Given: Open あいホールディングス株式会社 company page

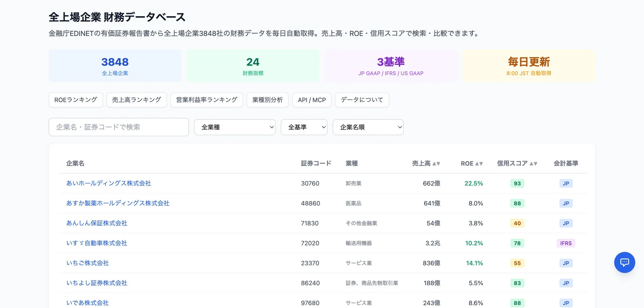Looking at the screenshot, I should [108, 183].
